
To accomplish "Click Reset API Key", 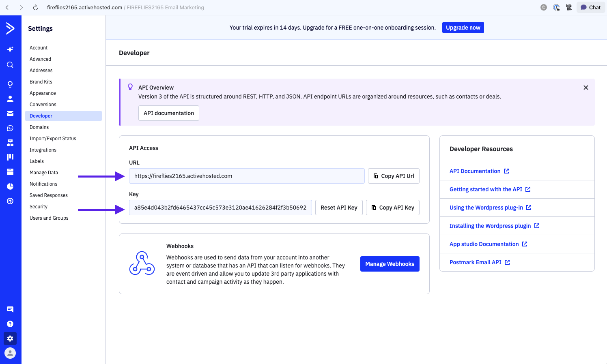I will point(339,208).
